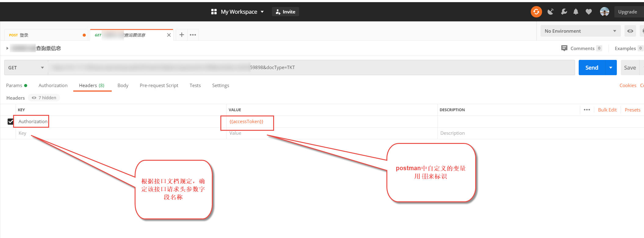Click the environment quick look eye icon
Image resolution: width=644 pixels, height=238 pixels.
[630, 31]
